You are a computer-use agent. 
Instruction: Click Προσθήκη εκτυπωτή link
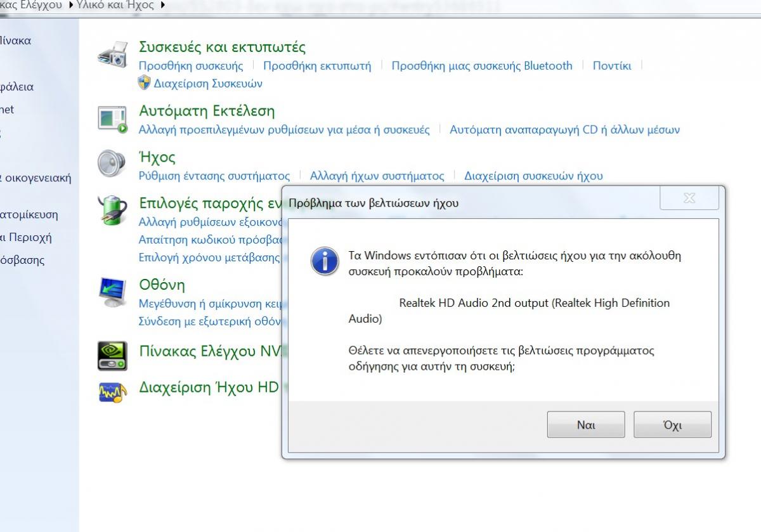(317, 65)
